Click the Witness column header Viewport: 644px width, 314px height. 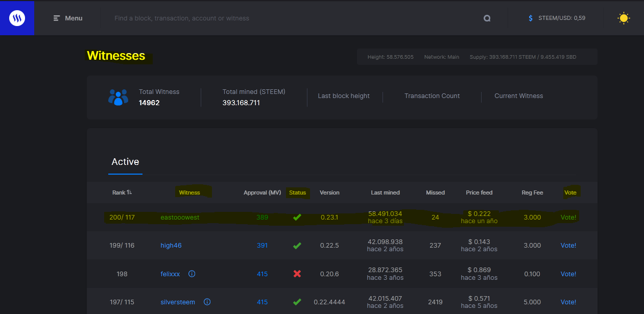click(189, 192)
